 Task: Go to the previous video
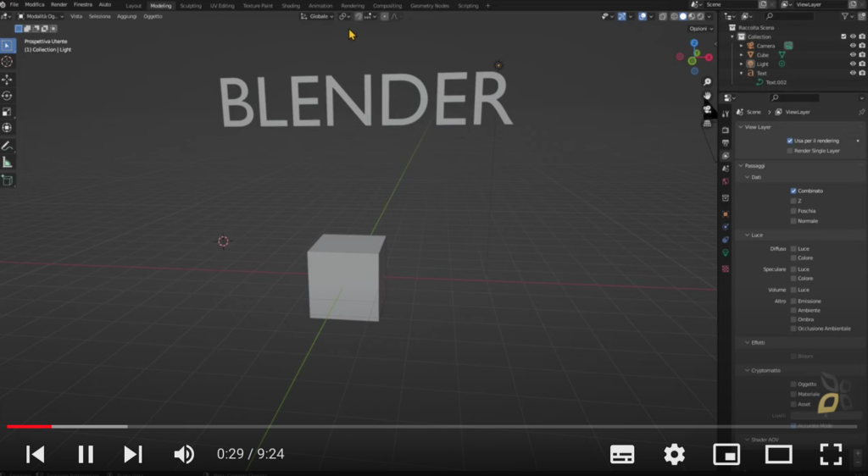pos(36,455)
